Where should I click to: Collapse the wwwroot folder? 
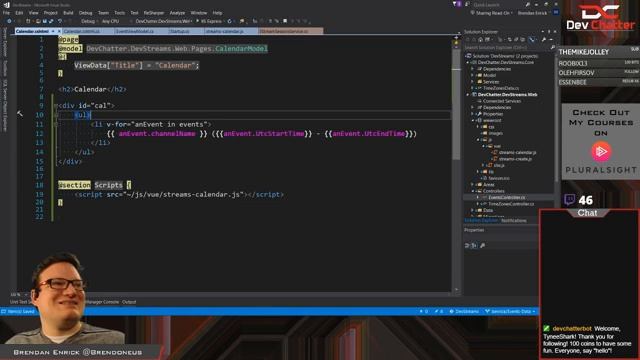click(x=473, y=120)
